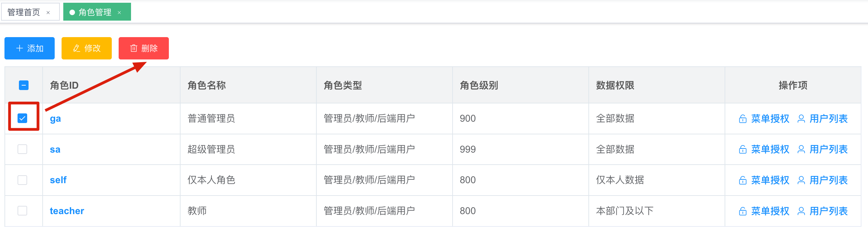Select the teacher row checkbox
Screen dimensions: 868x233
[22, 211]
